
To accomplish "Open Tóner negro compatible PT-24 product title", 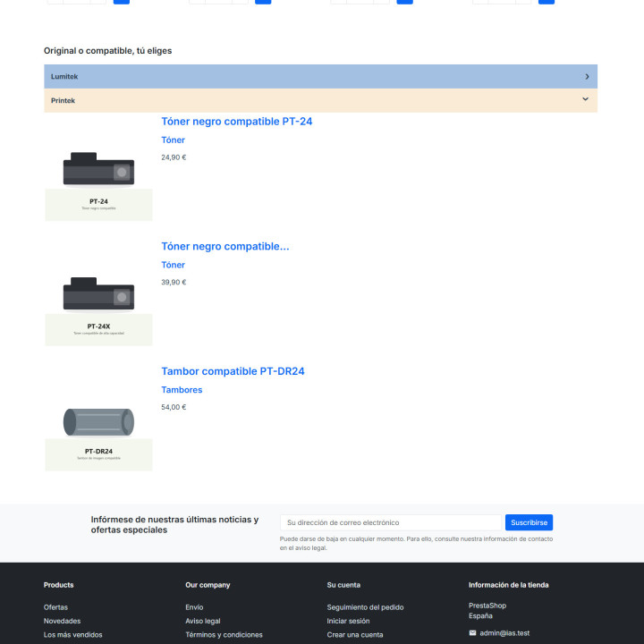I will click(x=236, y=122).
